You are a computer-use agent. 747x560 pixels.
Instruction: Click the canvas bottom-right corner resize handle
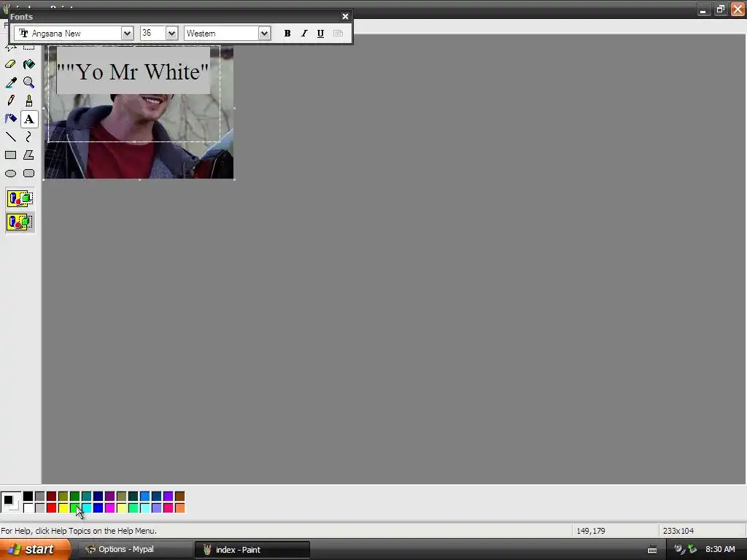coord(234,179)
